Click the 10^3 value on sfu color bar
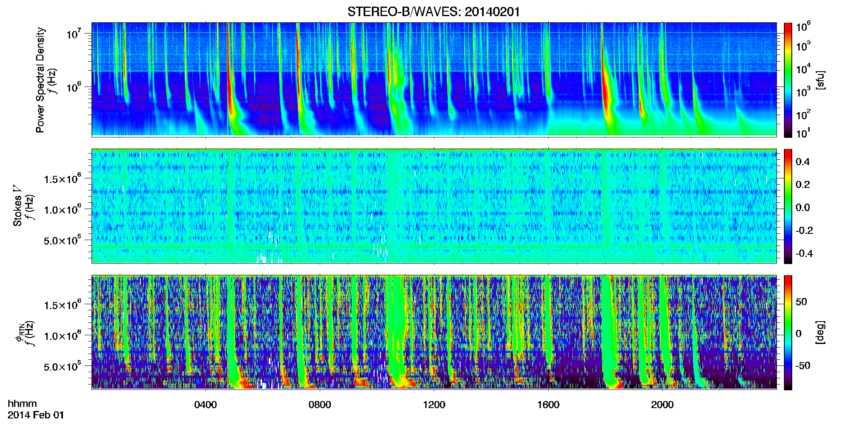The height and width of the screenshot is (447, 868). (803, 92)
